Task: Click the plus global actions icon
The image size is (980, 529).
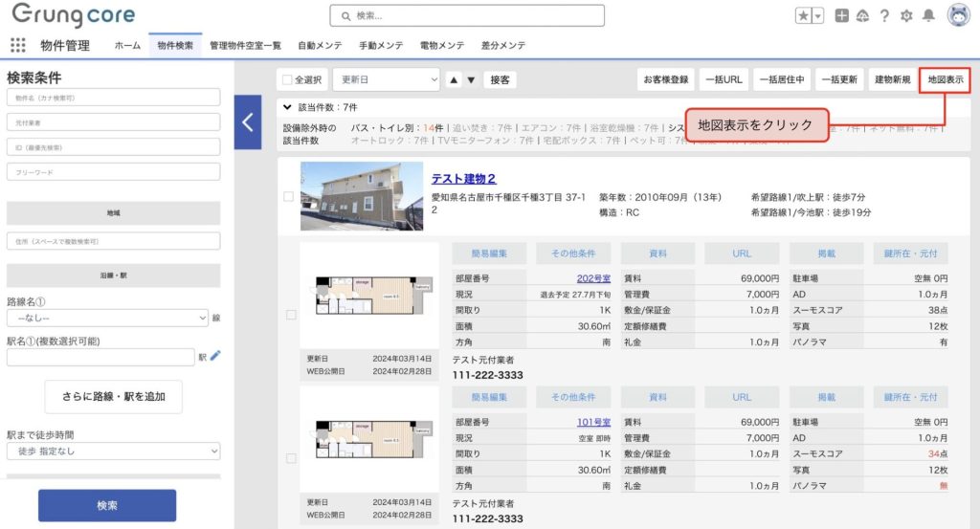Action: point(841,15)
